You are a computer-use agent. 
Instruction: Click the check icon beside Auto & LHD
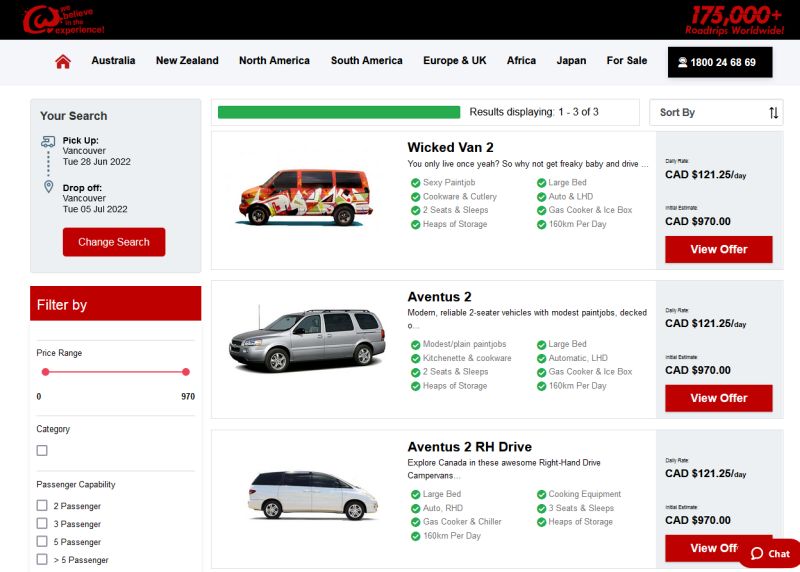coord(541,196)
